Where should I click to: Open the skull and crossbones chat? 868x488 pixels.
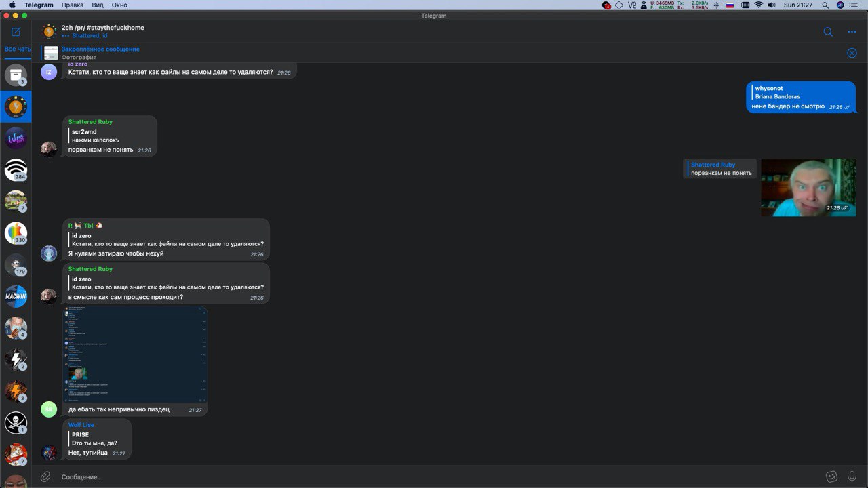[x=16, y=423]
